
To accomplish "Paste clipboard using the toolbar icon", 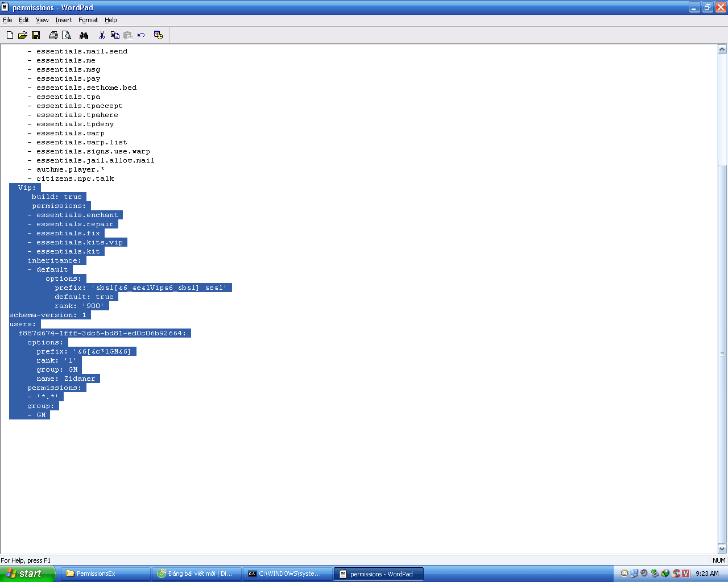I will (128, 35).
